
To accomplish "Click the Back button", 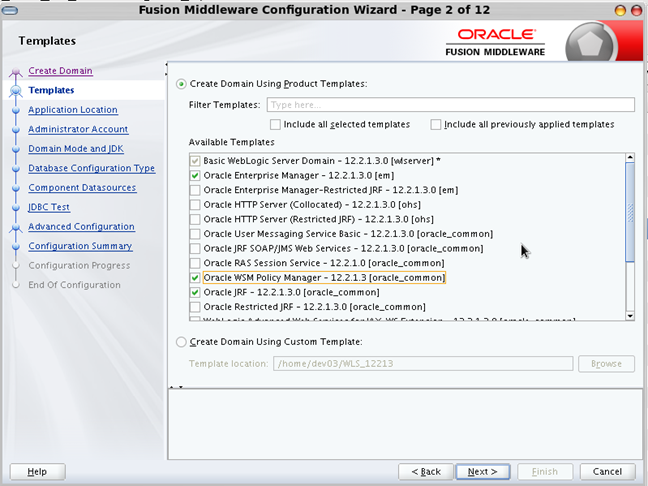I will pyautogui.click(x=426, y=472).
